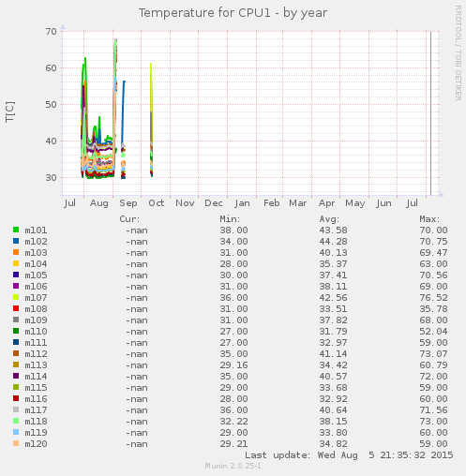Click the y-axis tick label 30
The height and width of the screenshot is (476, 466).
click(51, 178)
